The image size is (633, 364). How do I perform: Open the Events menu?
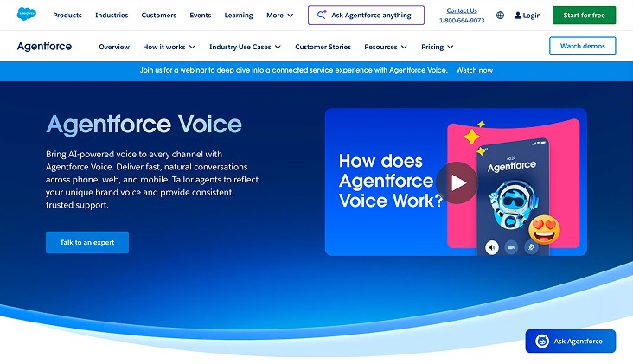(x=201, y=16)
